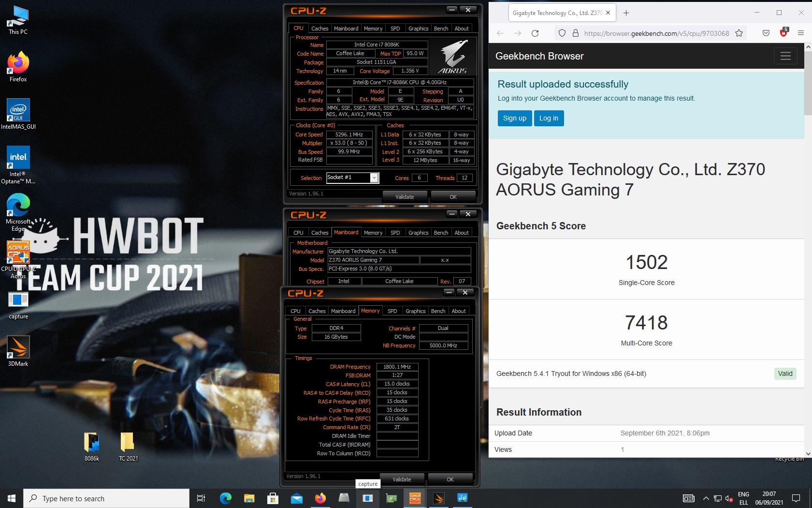Click the Windows Start button
Screen dimensions: 812x508
[x=12, y=498]
